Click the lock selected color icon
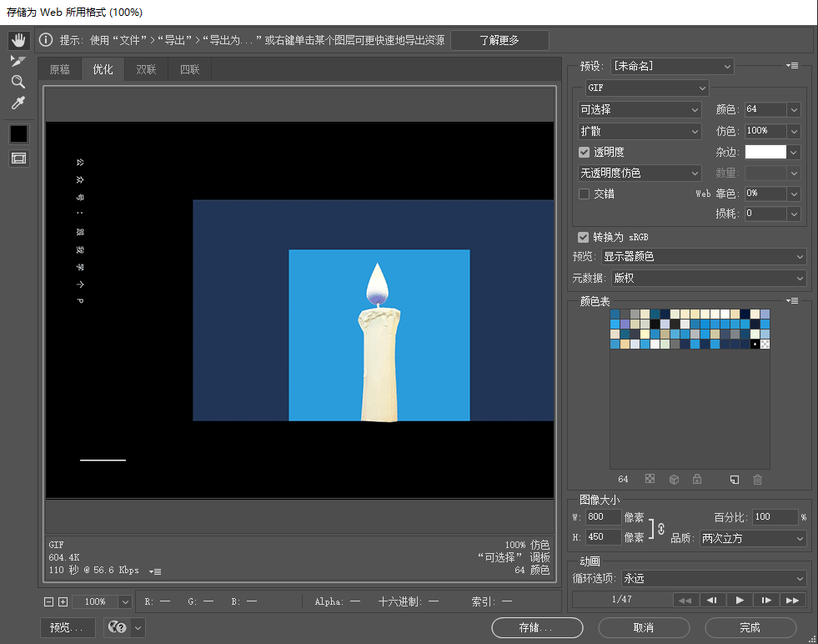 tap(697, 479)
